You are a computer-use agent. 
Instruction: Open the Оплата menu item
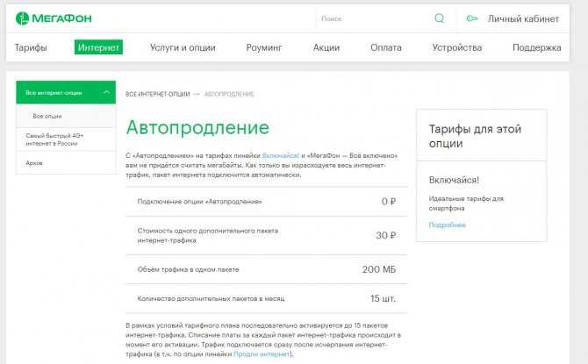tap(386, 47)
